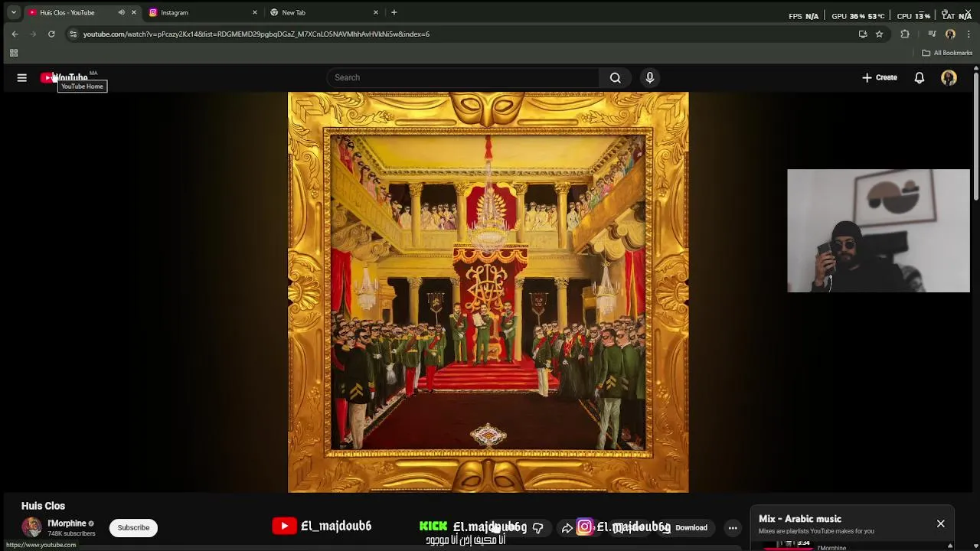Image resolution: width=980 pixels, height=551 pixels.
Task: Open the l'Morphine channel name link
Action: click(x=67, y=523)
